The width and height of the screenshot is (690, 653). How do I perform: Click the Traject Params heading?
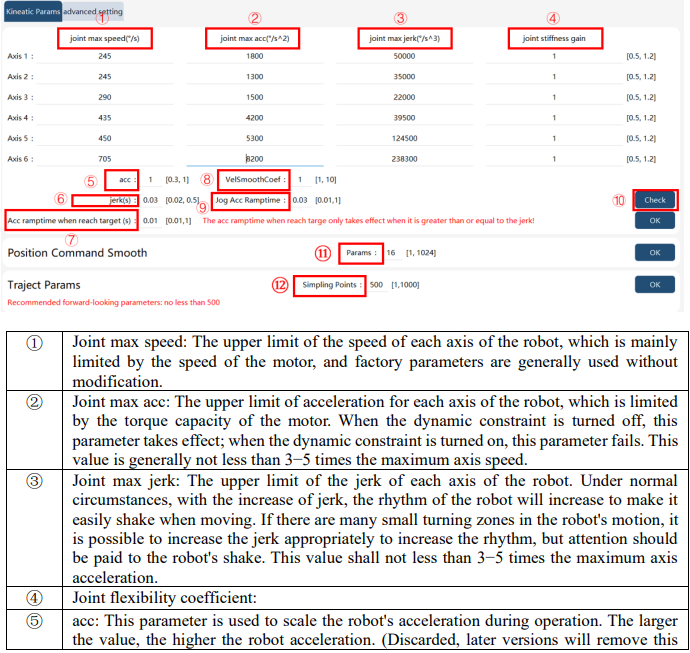click(x=44, y=285)
